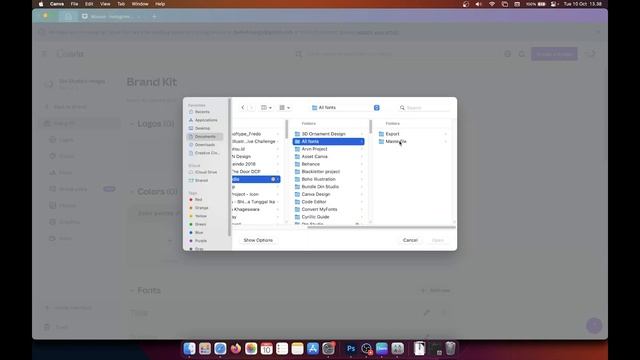Open the Help menu
640x360 pixels.
[x=160, y=4]
